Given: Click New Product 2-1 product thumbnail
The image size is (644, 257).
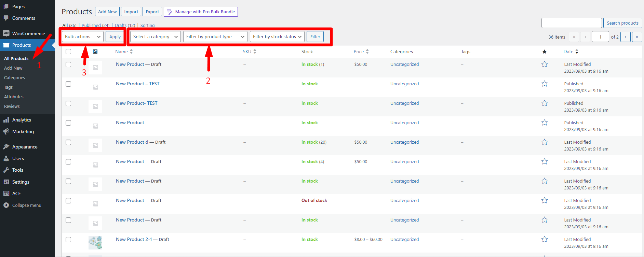Looking at the screenshot, I should click(95, 242).
